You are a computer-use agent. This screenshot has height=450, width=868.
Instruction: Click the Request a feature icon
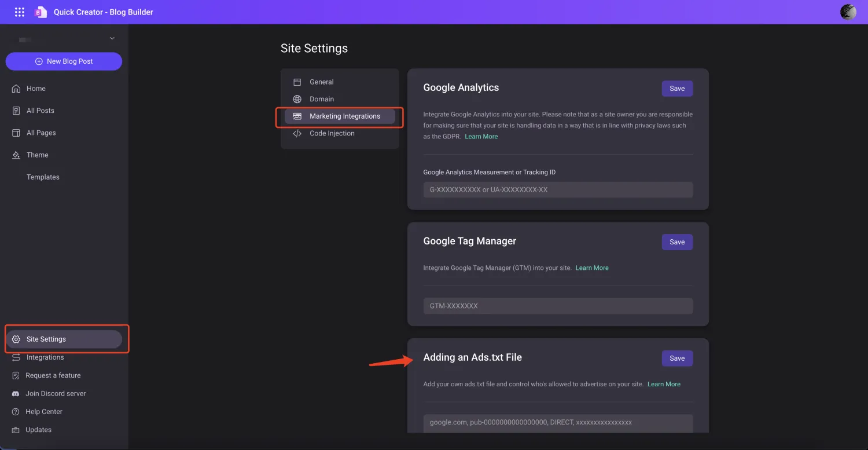coord(16,375)
